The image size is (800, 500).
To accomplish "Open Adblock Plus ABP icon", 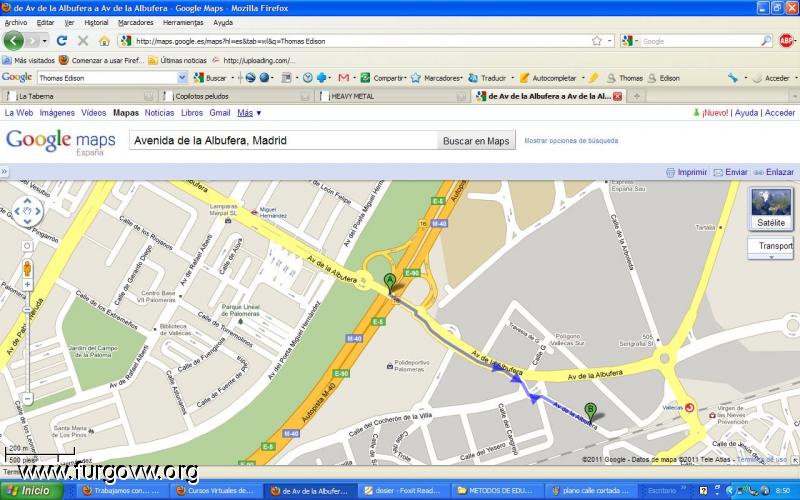I will pos(786,41).
